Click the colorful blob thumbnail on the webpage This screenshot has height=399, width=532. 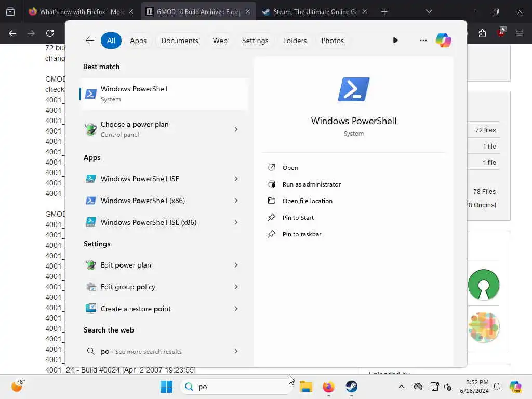click(484, 327)
